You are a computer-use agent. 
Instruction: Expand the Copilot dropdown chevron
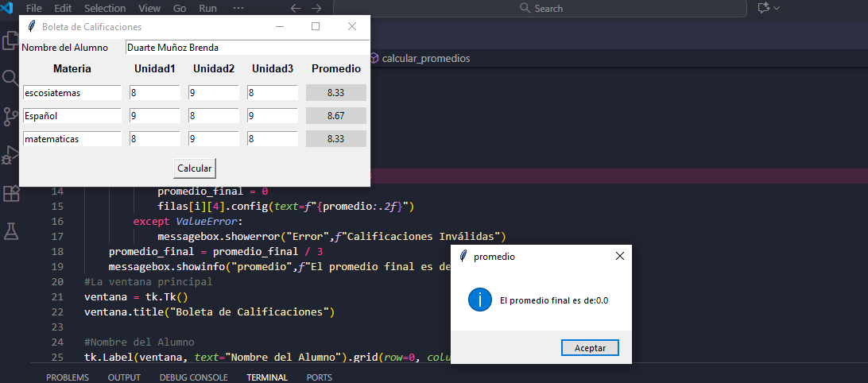coord(777,8)
